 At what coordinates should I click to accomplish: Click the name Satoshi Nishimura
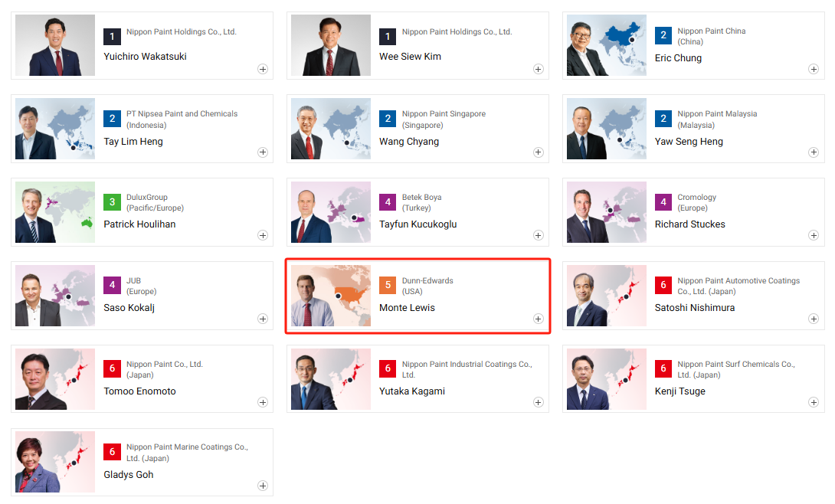tap(694, 308)
